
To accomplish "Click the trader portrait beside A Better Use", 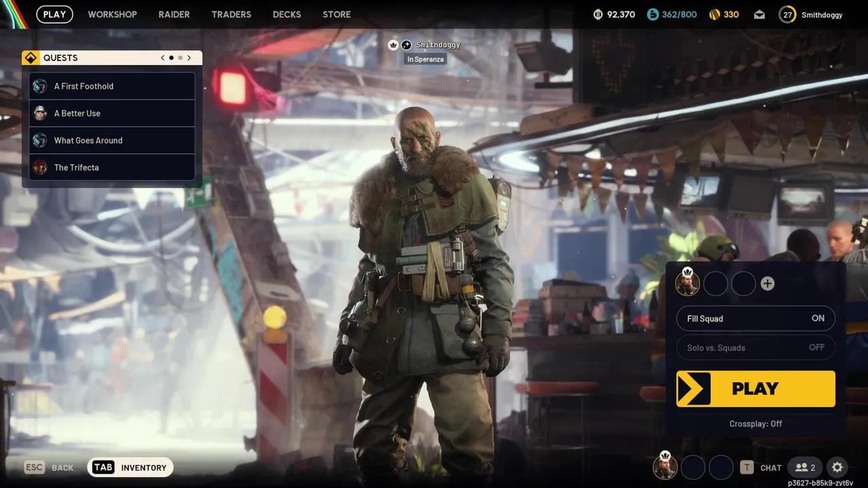I will pos(40,113).
